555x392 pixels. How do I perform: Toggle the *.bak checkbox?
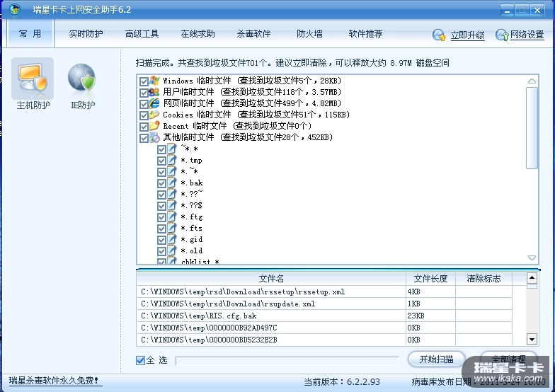coord(161,183)
